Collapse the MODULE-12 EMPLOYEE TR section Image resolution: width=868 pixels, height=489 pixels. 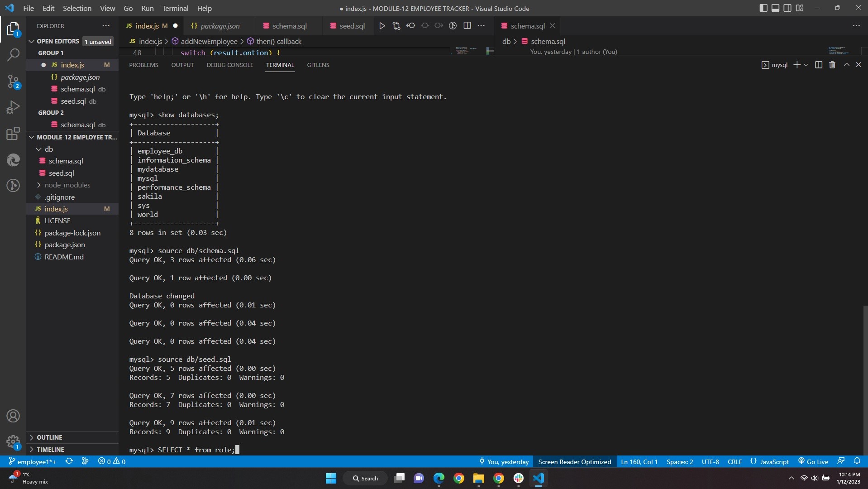click(31, 137)
